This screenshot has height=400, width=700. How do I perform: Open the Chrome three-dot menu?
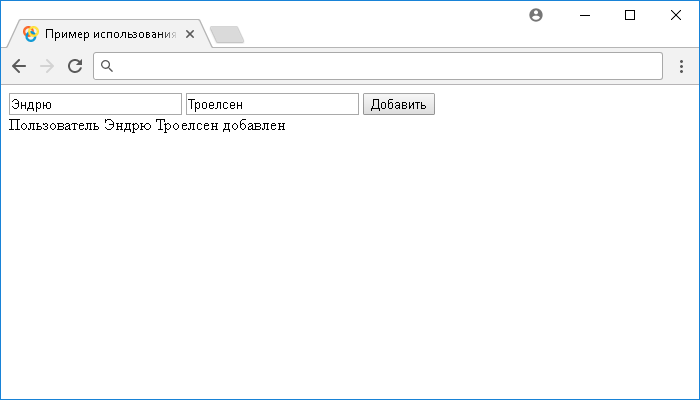(x=681, y=66)
